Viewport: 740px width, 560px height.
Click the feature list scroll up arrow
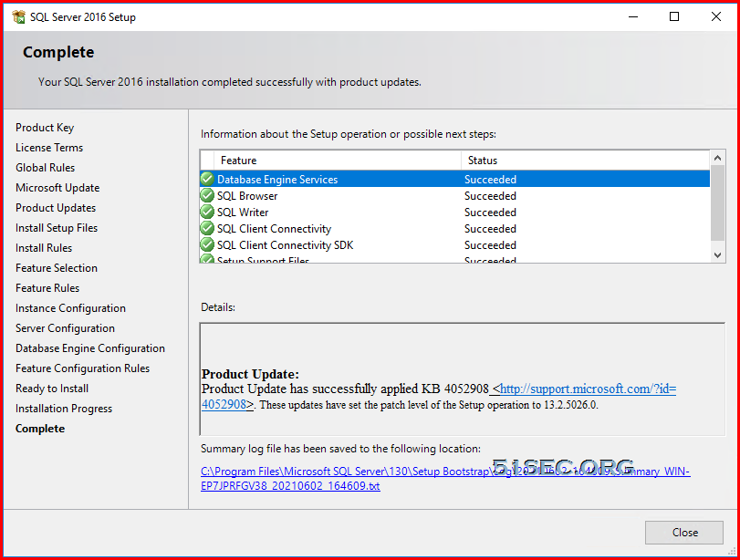click(x=717, y=158)
